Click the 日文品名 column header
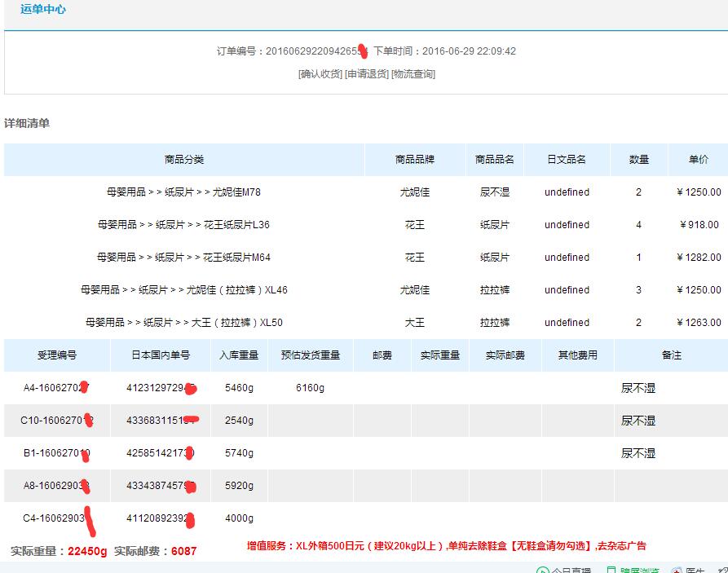 [x=567, y=160]
